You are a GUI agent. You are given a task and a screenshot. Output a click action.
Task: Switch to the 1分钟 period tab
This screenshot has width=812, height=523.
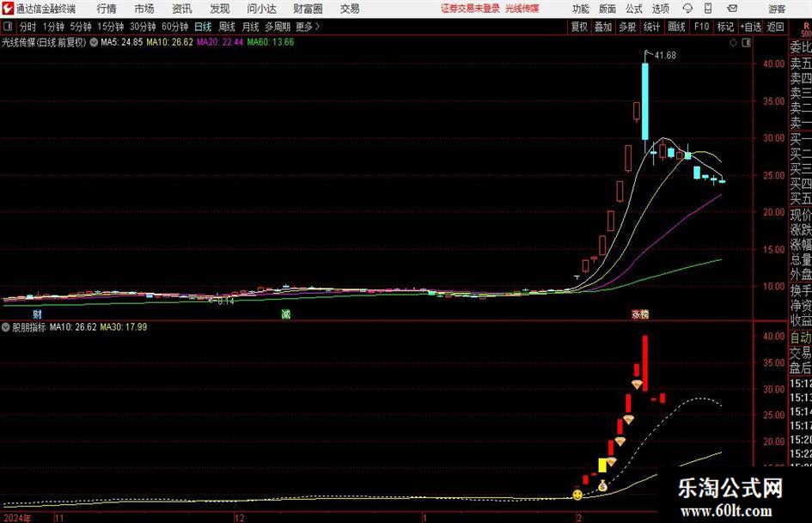coord(53,27)
